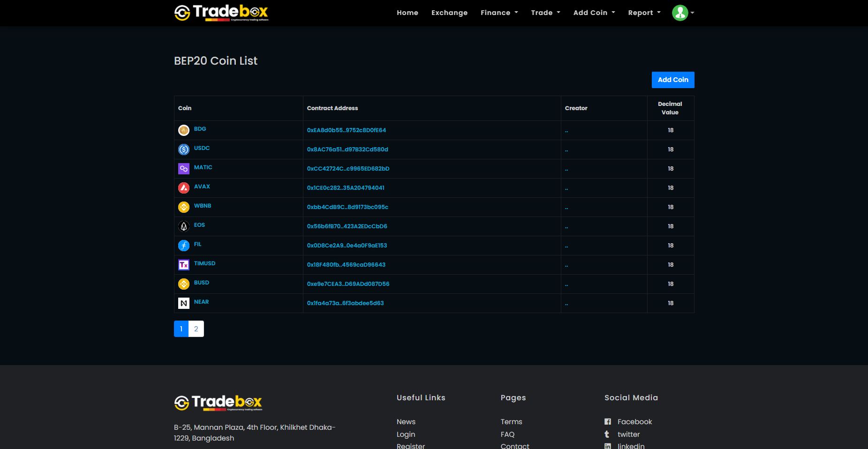Open contract address 0xEA8d0b55..9752c8D0fE64

tap(347, 130)
